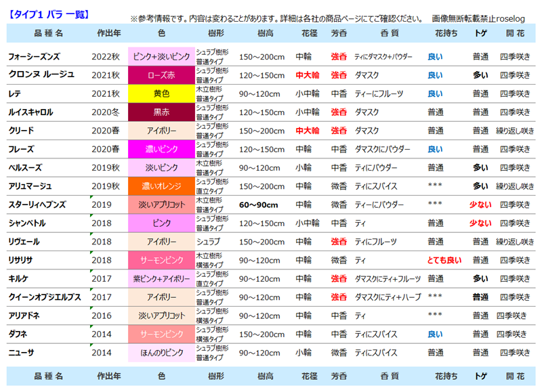Click the dark red 黒赤 cell for ルイスキャロル
Screen dimensions: 542x392
click(x=161, y=112)
